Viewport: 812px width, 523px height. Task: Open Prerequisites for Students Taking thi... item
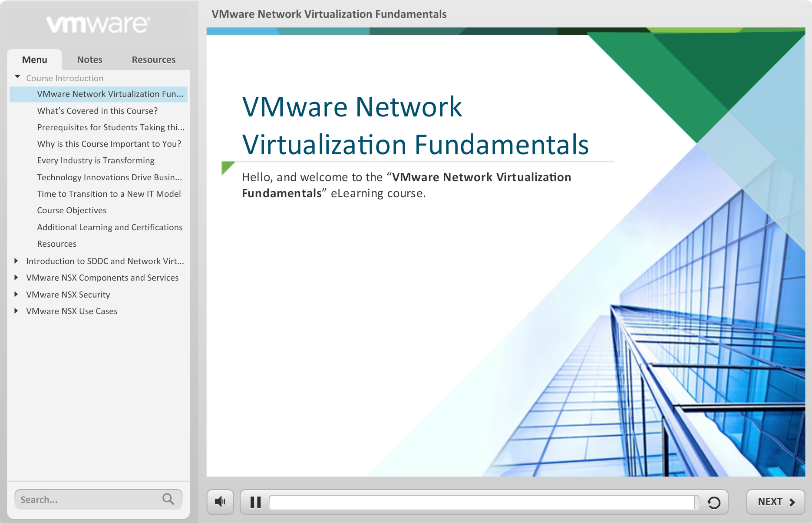(111, 127)
